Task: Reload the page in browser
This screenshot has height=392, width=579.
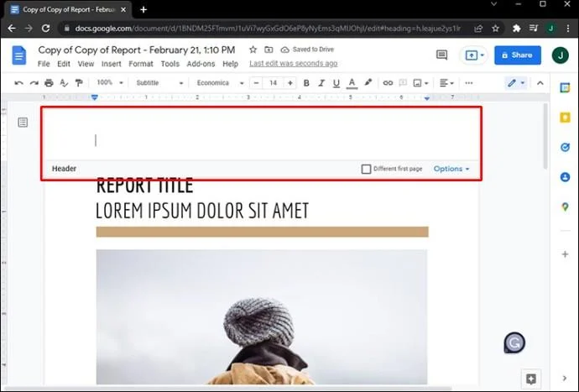Action: 46,28
